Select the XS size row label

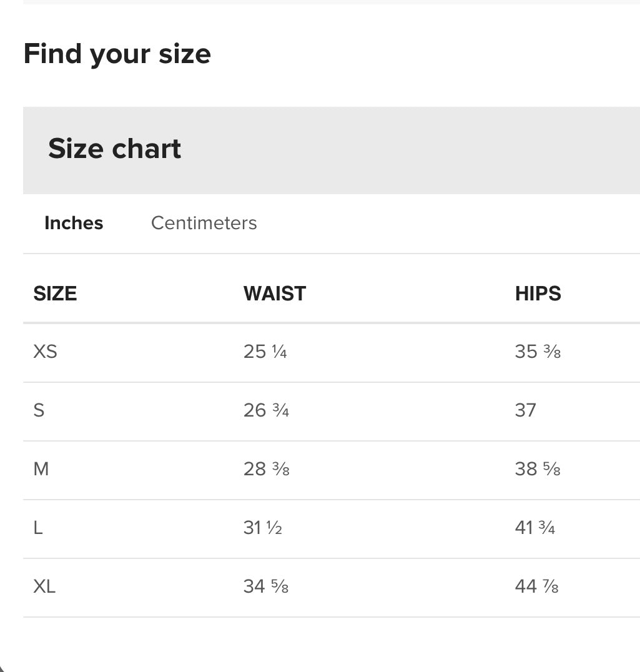click(x=45, y=352)
